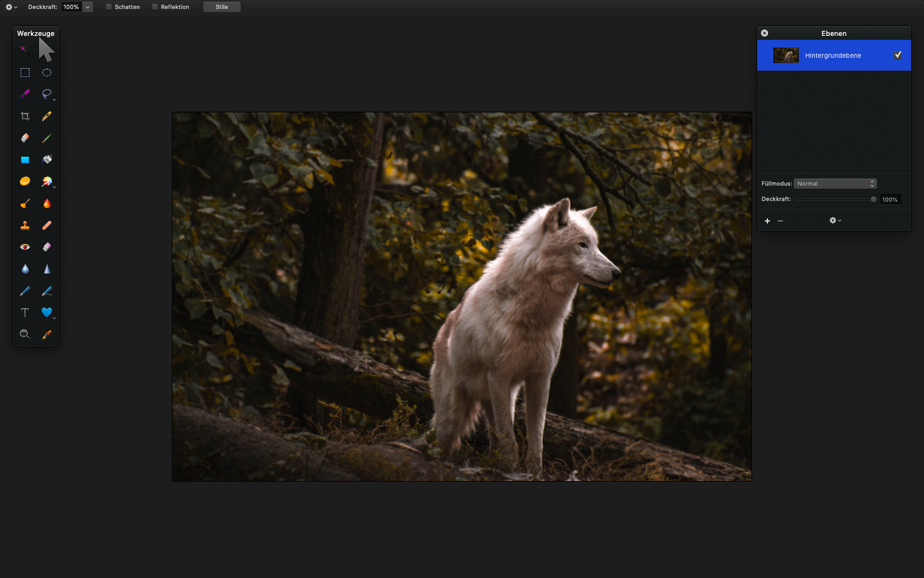Select the Hintergrundebene layer thumbnail
Screen dimensions: 924x578
(786, 55)
